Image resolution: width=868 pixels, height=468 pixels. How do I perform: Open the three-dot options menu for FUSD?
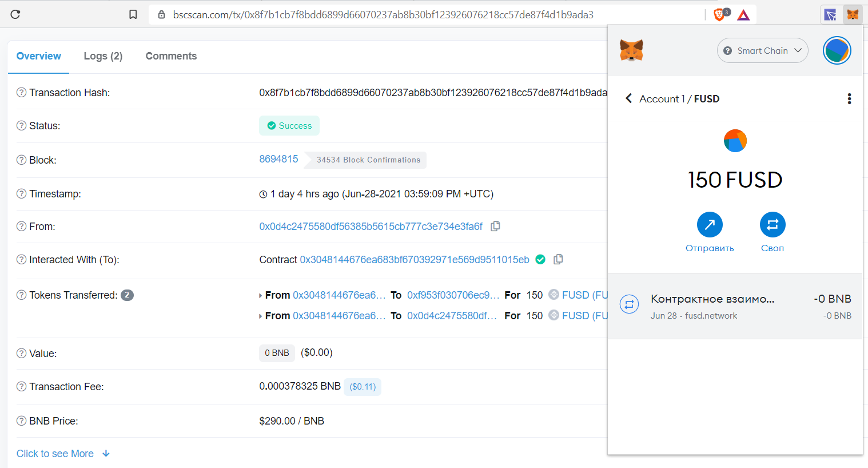[849, 98]
